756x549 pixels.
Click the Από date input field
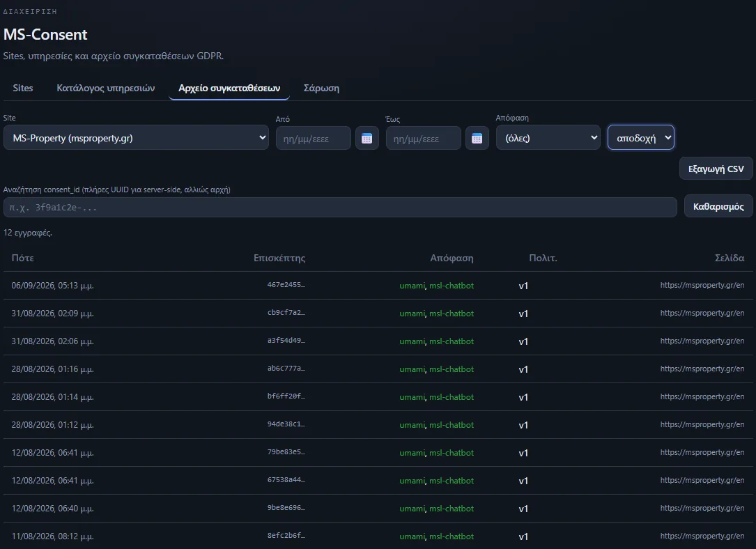tap(314, 139)
